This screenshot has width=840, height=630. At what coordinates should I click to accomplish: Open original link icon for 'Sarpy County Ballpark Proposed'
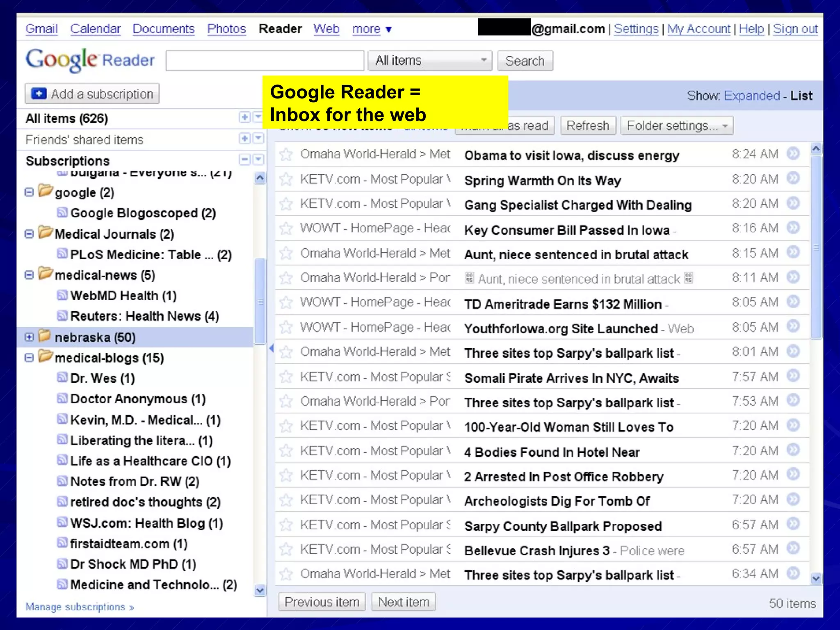[793, 524]
